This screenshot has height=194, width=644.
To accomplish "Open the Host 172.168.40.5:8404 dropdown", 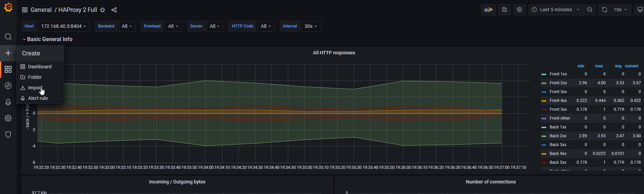I will coord(64,26).
